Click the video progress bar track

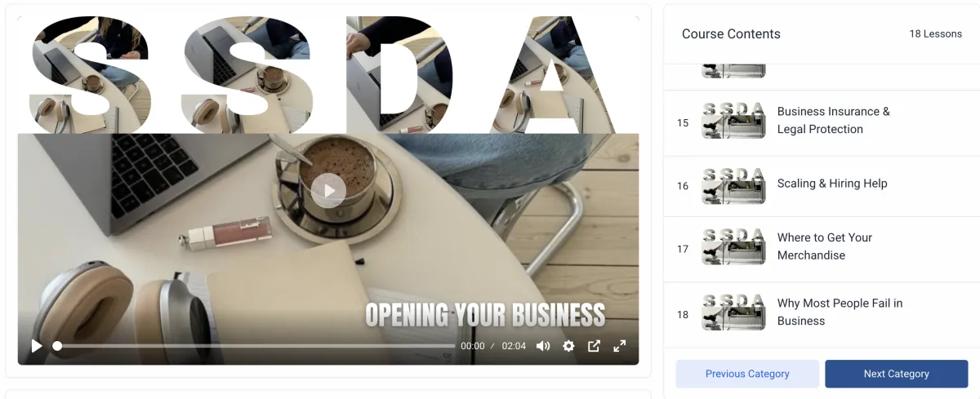tap(254, 346)
